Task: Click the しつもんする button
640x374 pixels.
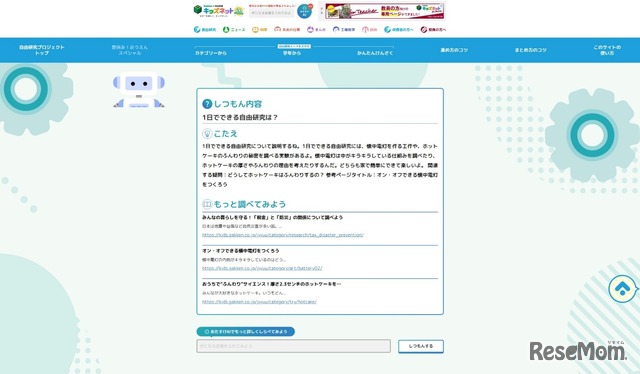Action: click(x=421, y=346)
